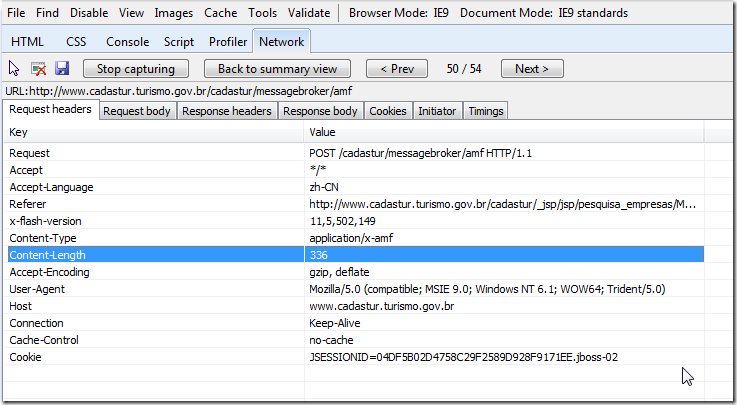Open the Timings tab
The image size is (737, 405).
pyautogui.click(x=486, y=111)
